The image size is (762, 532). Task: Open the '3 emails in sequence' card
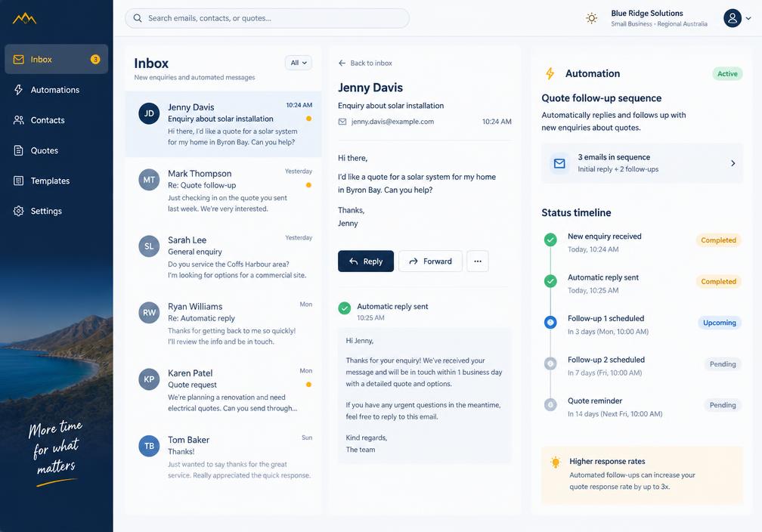coord(642,163)
